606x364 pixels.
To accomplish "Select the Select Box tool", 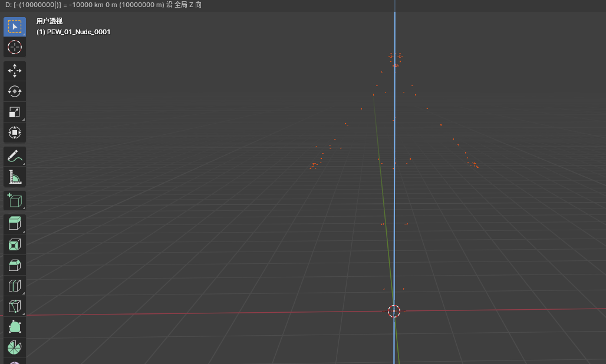I will 15,27.
